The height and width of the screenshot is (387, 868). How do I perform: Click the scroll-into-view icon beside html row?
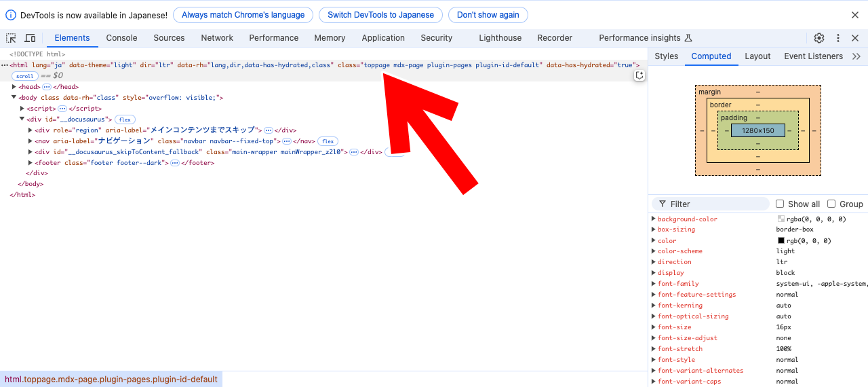click(639, 75)
